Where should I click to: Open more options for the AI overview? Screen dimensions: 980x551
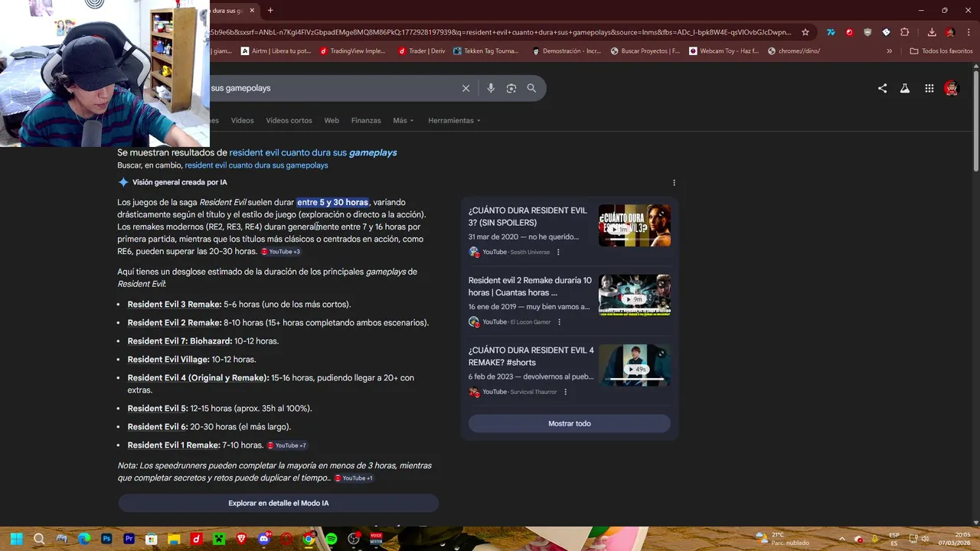pos(674,183)
